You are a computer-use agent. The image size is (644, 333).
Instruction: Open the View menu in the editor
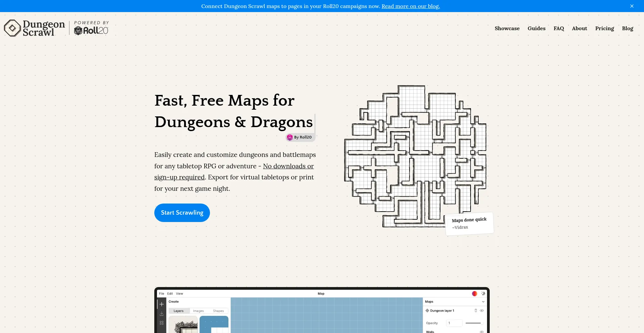click(x=179, y=293)
